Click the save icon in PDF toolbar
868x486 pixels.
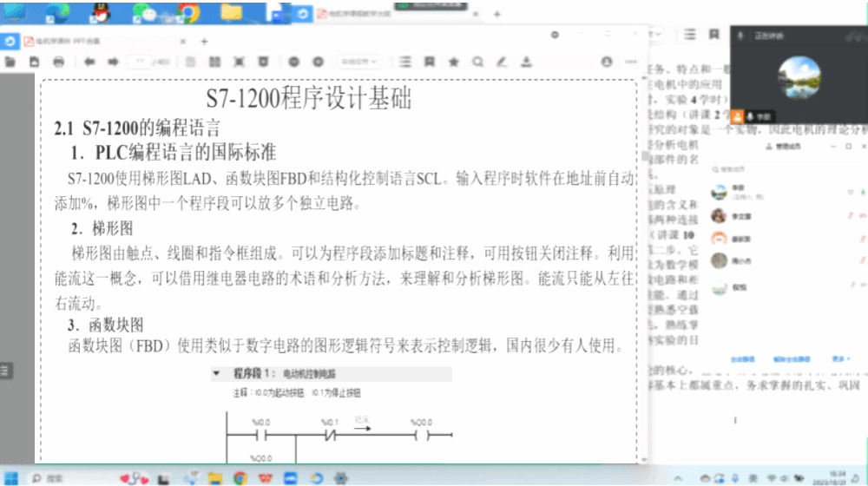click(x=34, y=62)
